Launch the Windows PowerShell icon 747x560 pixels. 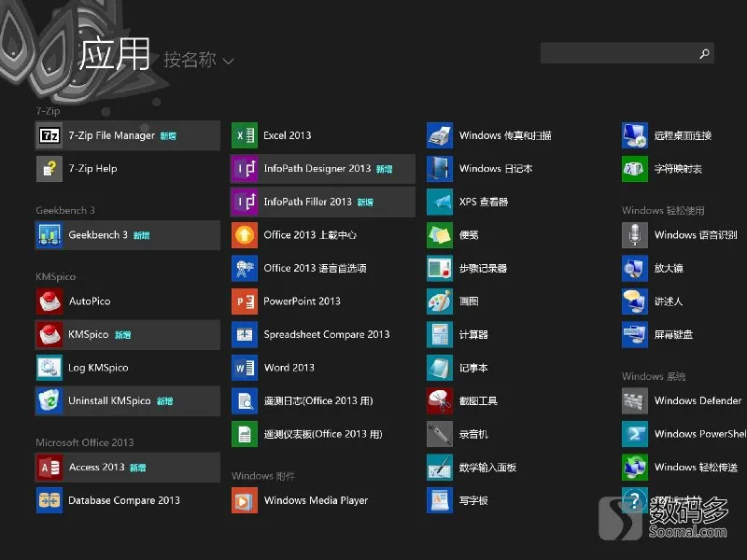[x=635, y=434]
